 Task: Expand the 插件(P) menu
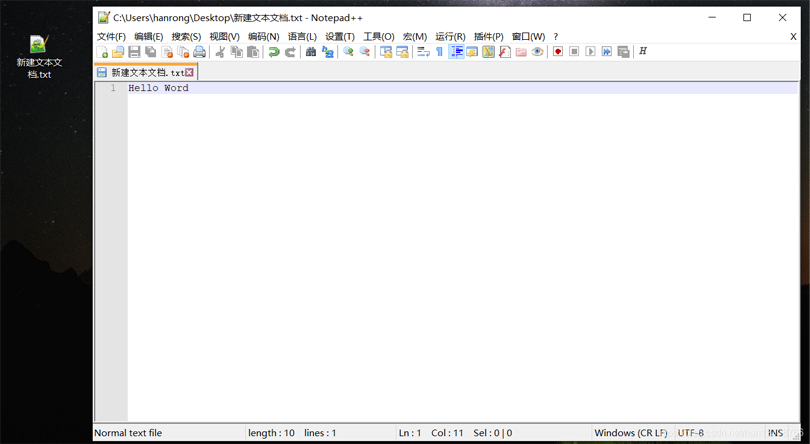click(488, 37)
